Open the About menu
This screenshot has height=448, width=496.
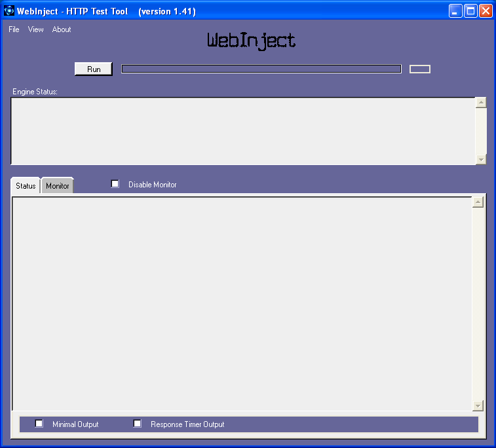pos(62,29)
